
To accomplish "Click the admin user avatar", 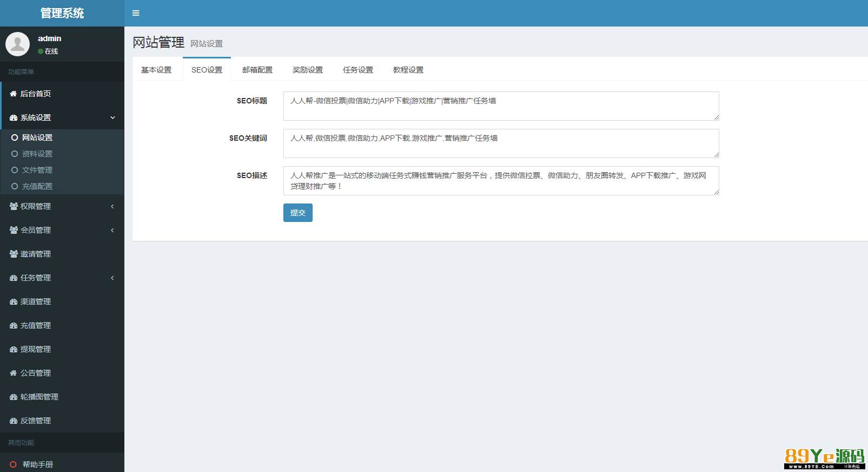I will 17,44.
